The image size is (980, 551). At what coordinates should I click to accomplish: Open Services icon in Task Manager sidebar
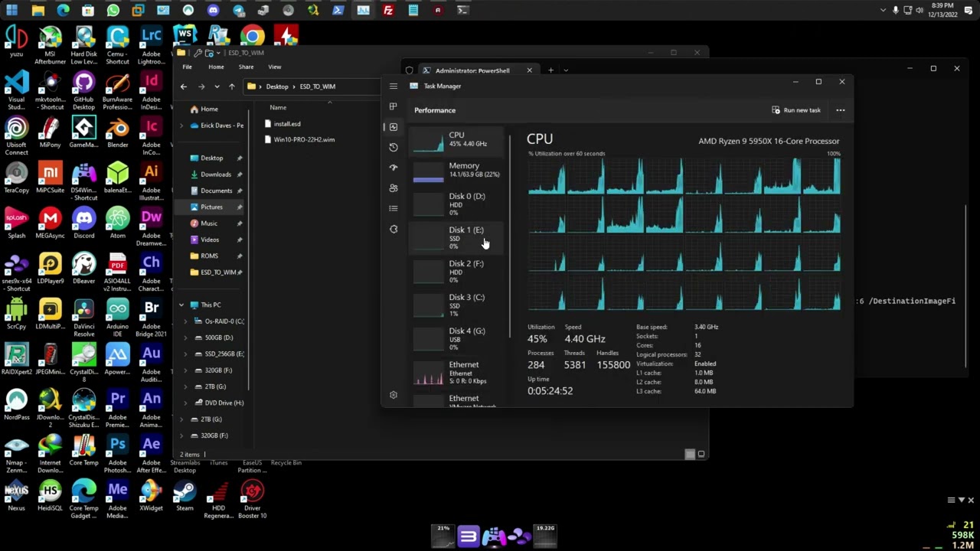(x=393, y=229)
